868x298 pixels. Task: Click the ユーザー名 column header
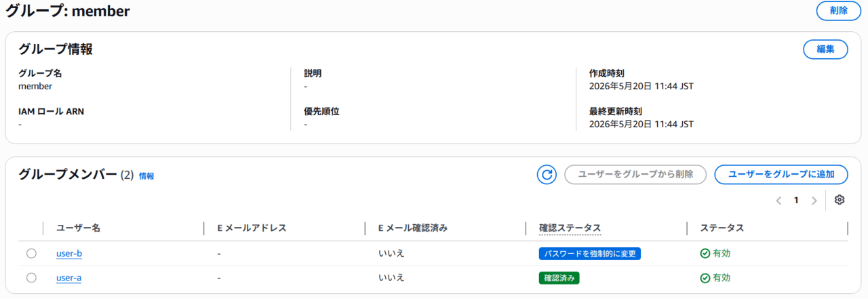point(79,228)
